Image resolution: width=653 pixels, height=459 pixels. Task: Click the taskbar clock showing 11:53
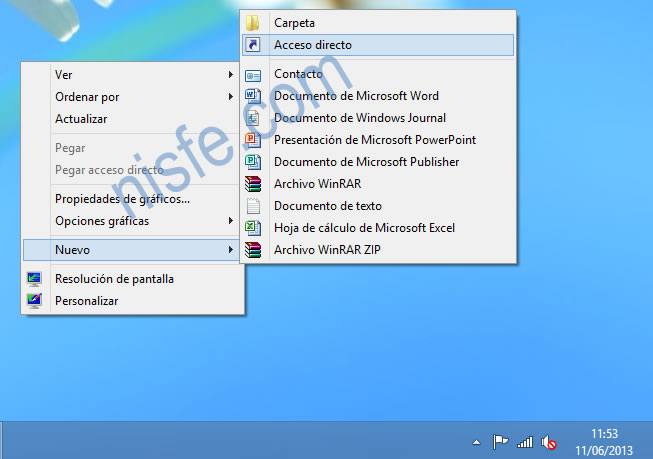pos(604,434)
